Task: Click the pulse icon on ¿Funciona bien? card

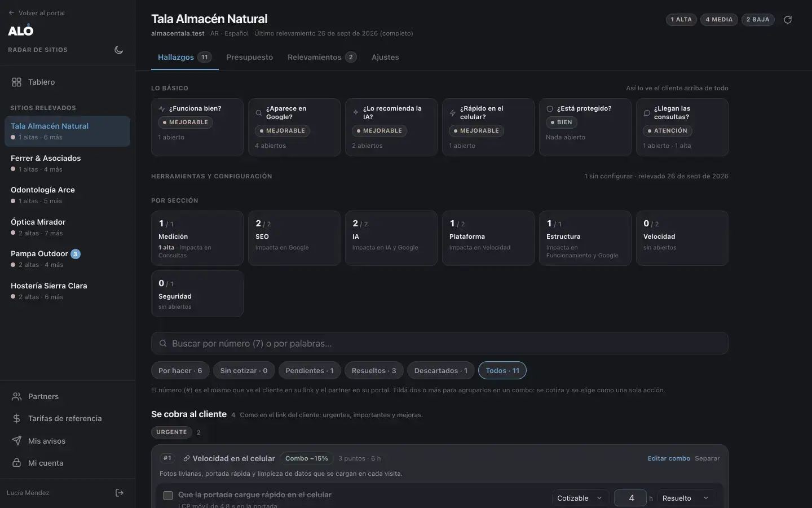Action: [x=162, y=108]
